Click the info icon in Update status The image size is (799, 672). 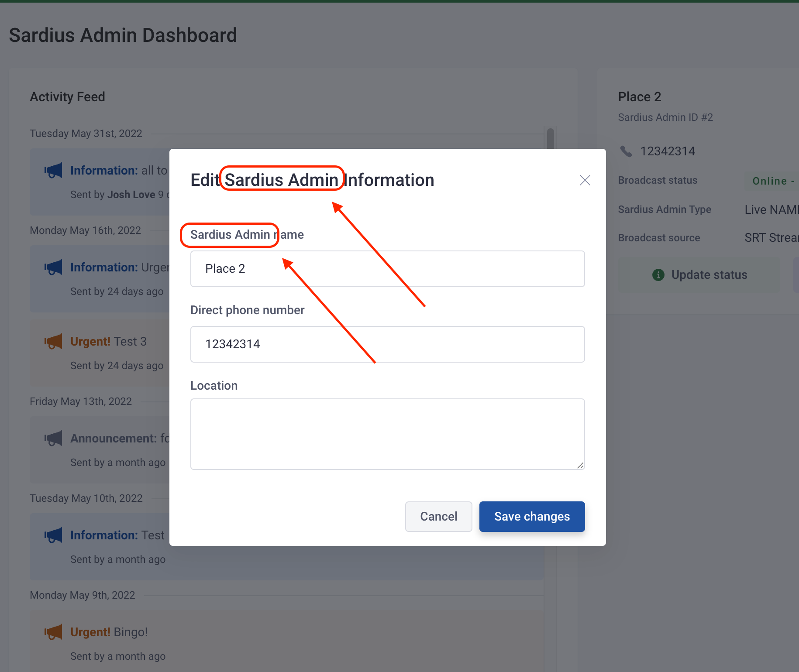pyautogui.click(x=658, y=275)
